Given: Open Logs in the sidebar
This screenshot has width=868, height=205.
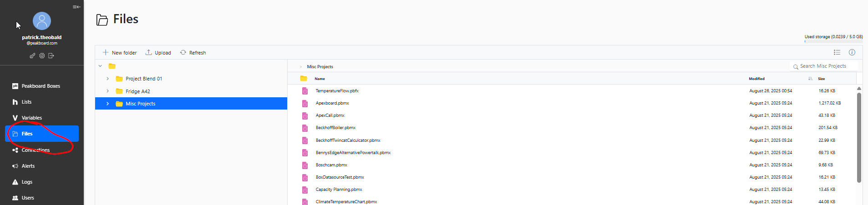Looking at the screenshot, I should [42, 182].
